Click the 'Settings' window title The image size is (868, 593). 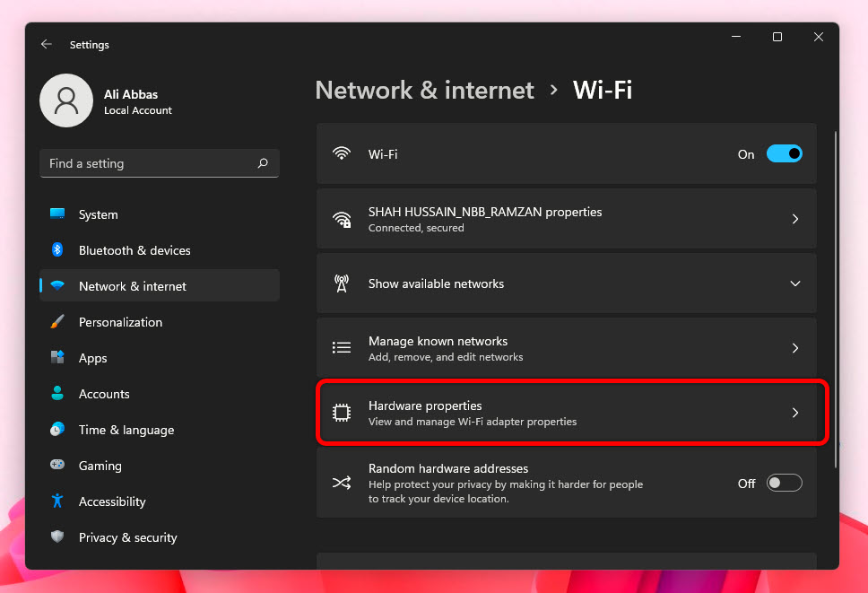pyautogui.click(x=89, y=45)
